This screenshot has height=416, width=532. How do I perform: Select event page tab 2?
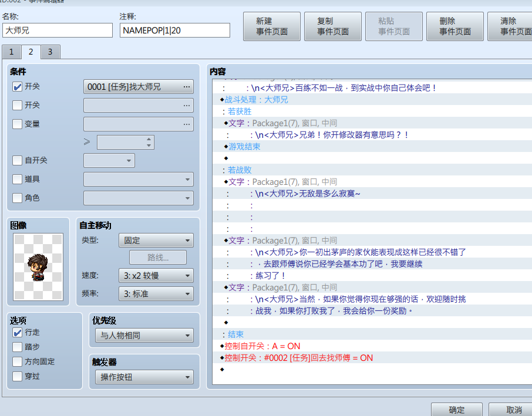coord(31,52)
